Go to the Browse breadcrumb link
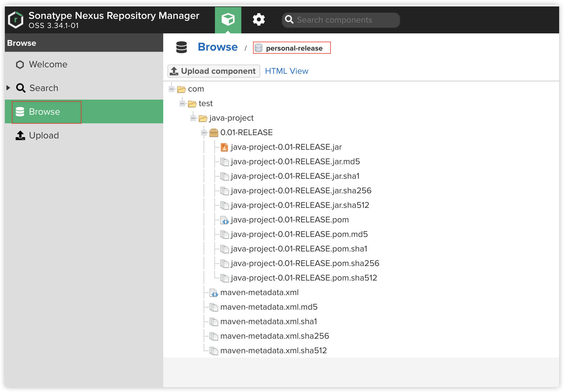The width and height of the screenshot is (564, 392). click(x=218, y=47)
